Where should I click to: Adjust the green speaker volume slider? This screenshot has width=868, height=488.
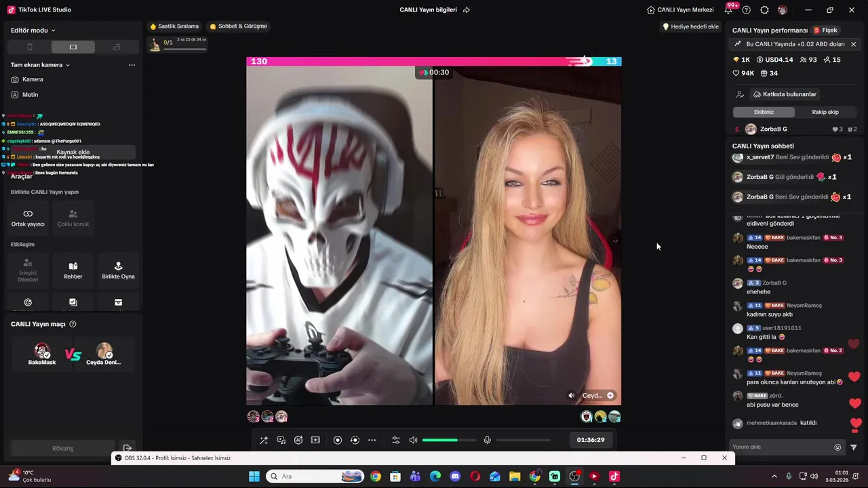point(448,440)
